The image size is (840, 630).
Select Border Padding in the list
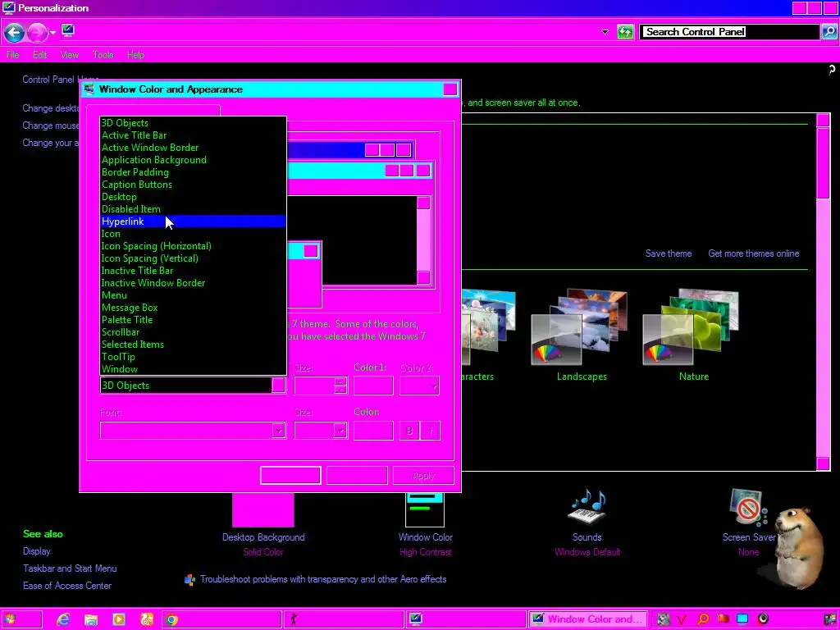[193, 172]
